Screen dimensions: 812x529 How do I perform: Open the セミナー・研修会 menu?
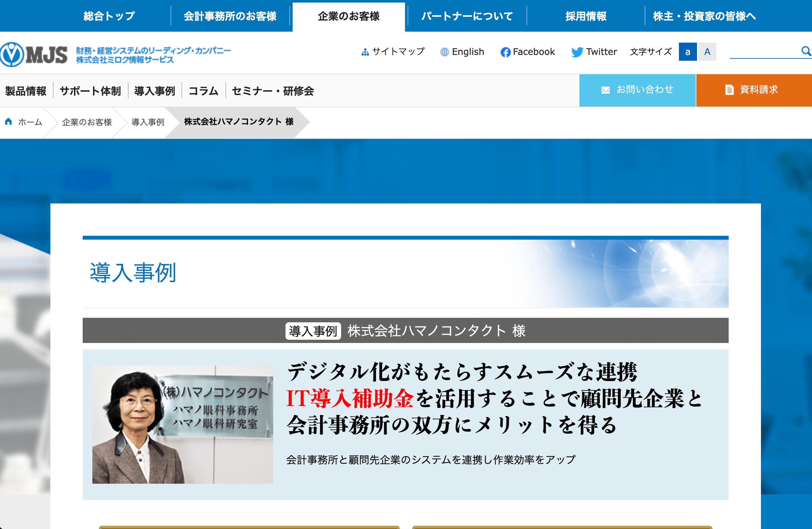click(273, 91)
